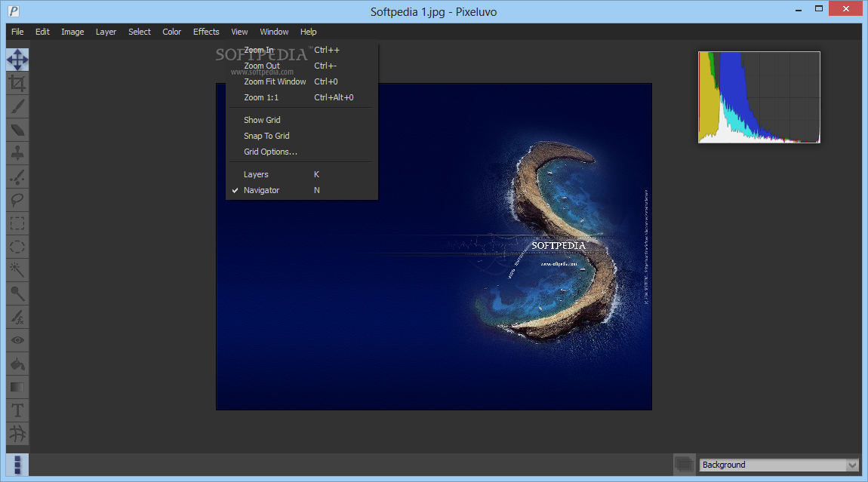Open the Color menu

click(171, 32)
